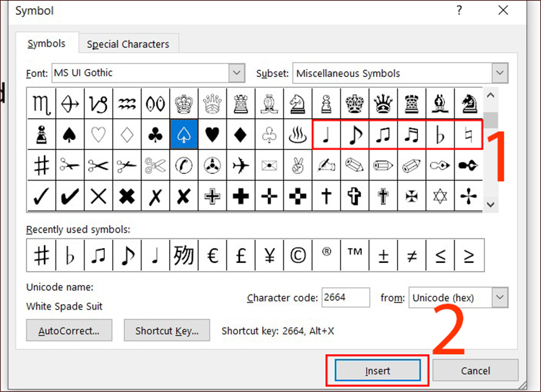The width and height of the screenshot is (541, 392).
Task: Select the writing hand symbol
Action: 326,165
